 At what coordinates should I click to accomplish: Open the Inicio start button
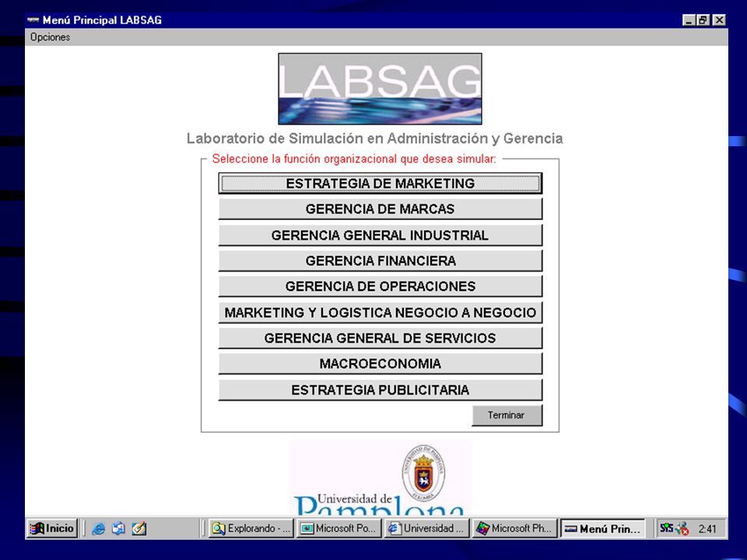point(52,528)
